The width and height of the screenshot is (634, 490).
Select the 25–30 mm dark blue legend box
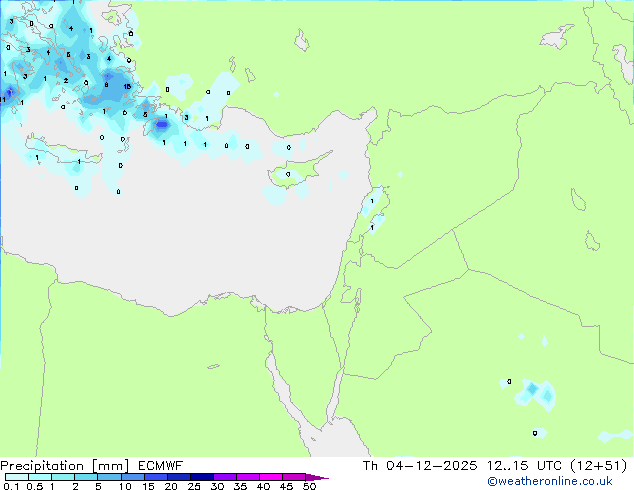201,477
